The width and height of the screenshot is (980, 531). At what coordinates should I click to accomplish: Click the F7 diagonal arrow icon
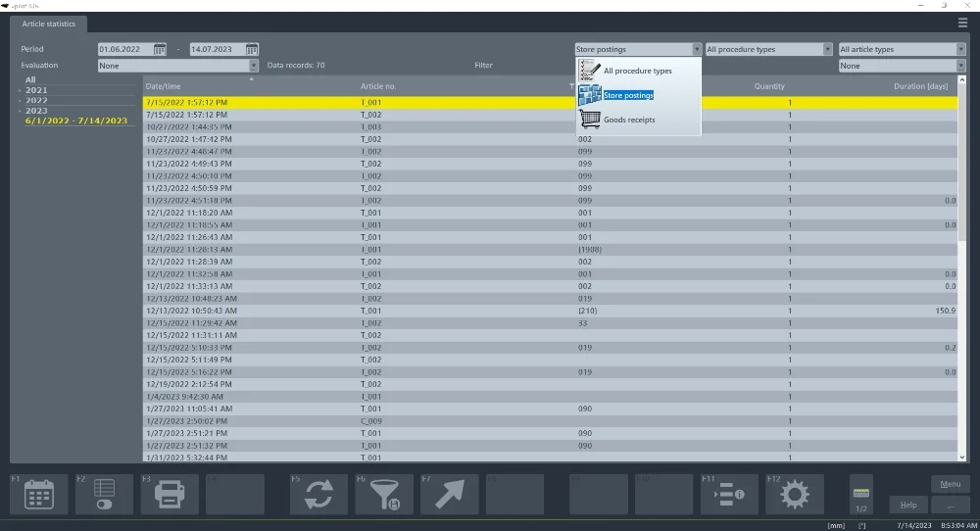pos(449,495)
